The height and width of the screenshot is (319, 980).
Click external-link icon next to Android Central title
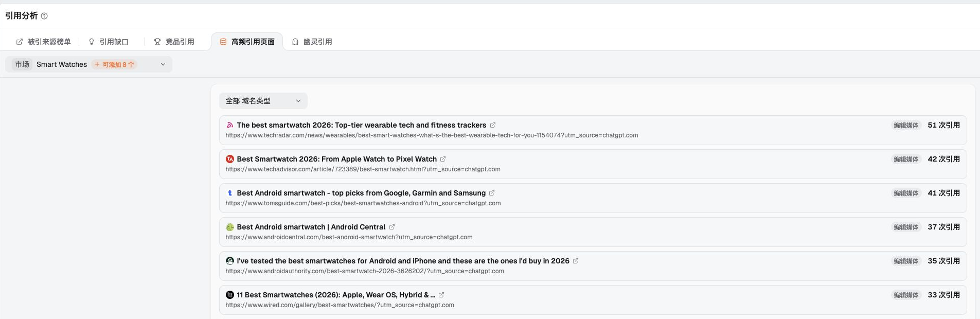[392, 227]
